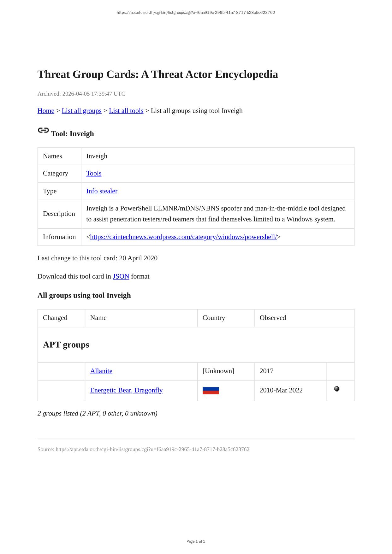Viewport: 392px width, 554px height.
Task: Open the Tools category link
Action: (94, 174)
